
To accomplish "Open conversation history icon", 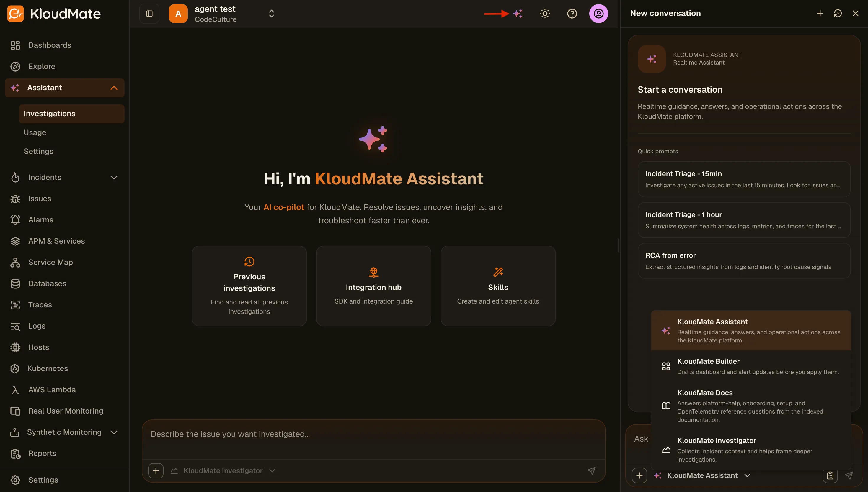I will [x=838, y=13].
